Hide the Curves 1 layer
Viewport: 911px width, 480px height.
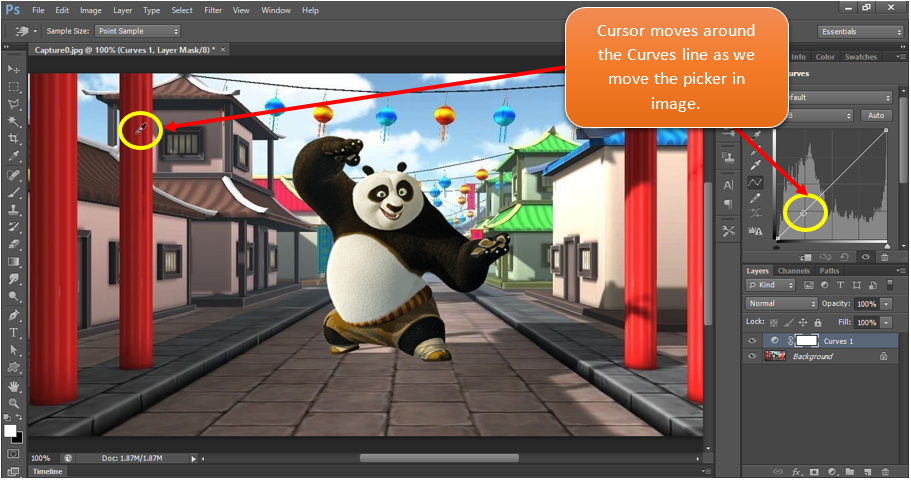[x=752, y=341]
